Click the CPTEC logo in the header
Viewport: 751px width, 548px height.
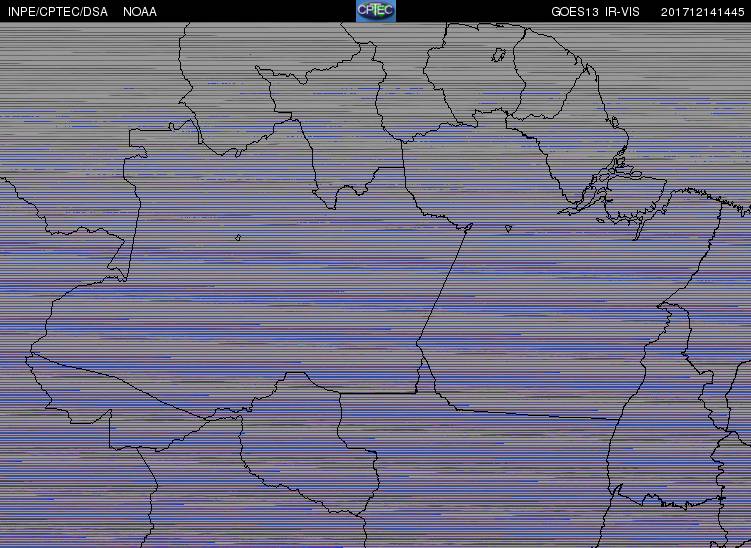point(376,11)
